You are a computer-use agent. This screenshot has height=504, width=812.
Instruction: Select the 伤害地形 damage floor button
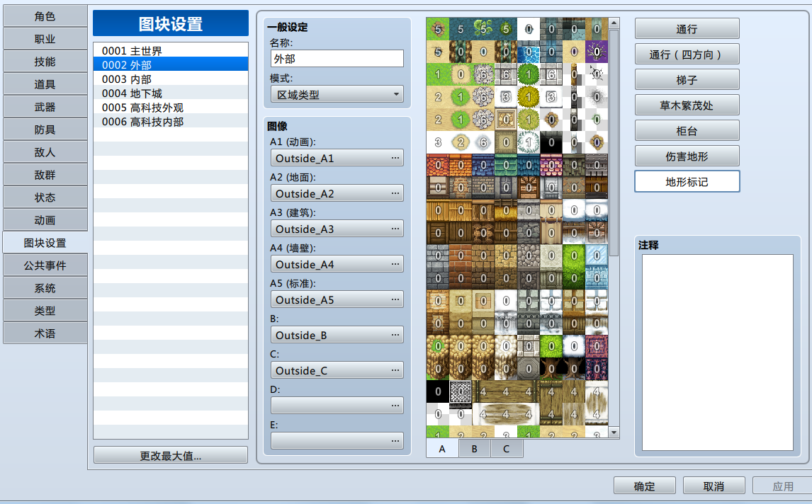pos(687,156)
